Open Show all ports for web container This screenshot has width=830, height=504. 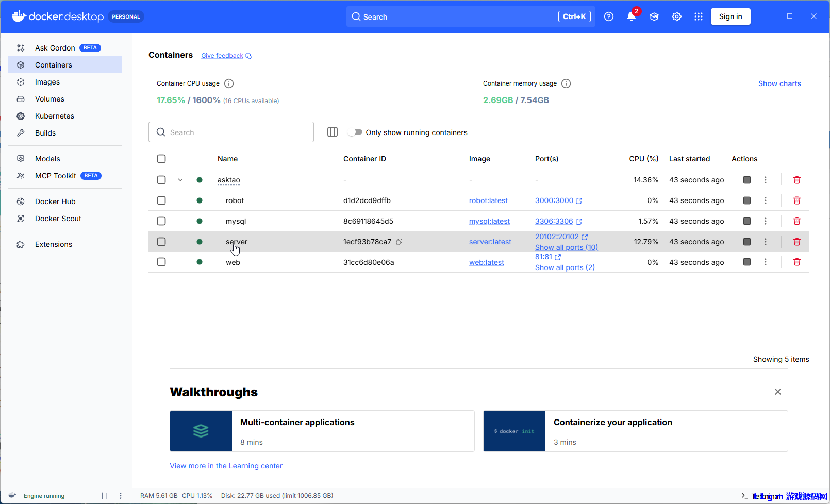pyautogui.click(x=565, y=267)
